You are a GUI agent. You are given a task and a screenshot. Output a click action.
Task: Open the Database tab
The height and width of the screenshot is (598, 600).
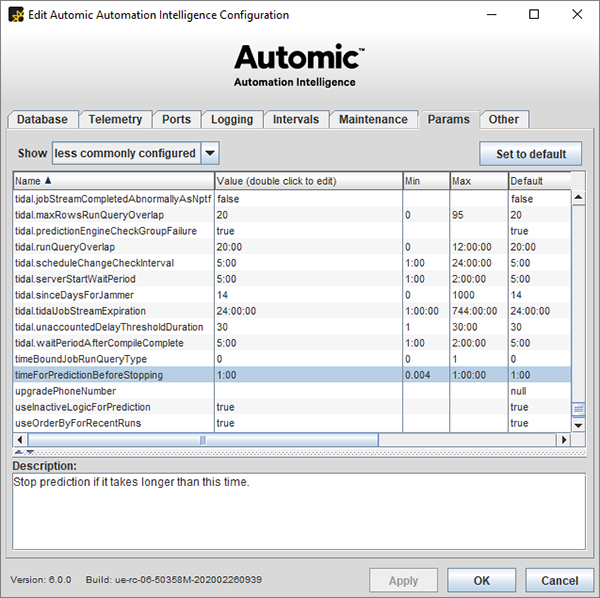coord(42,119)
